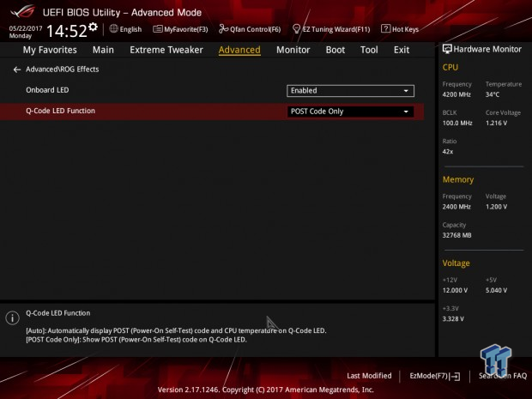Click Last Modified
Viewport: 532px width, 399px height.
point(369,376)
